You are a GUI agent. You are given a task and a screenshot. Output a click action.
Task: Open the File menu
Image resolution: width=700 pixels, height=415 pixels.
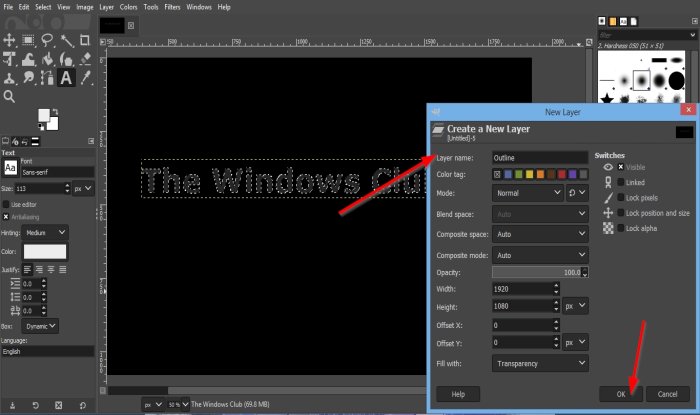tap(8, 7)
